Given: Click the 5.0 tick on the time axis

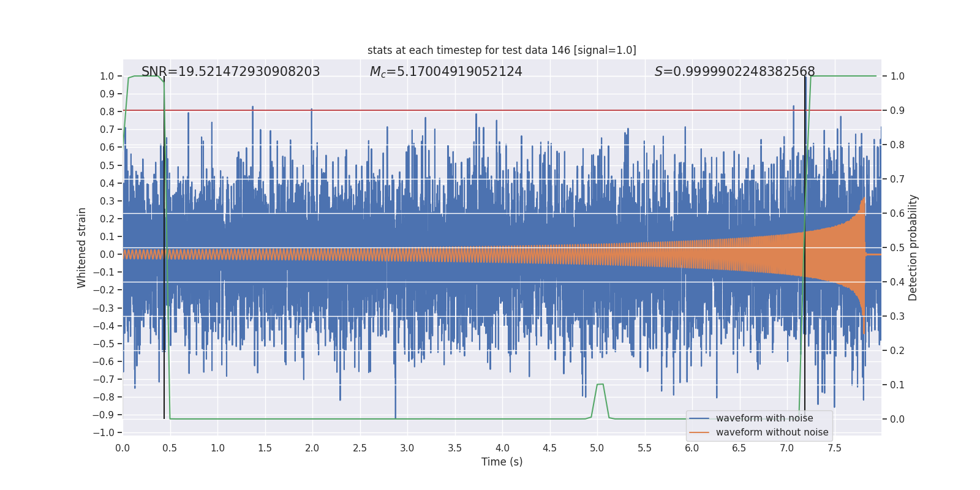Looking at the screenshot, I should 597,448.
